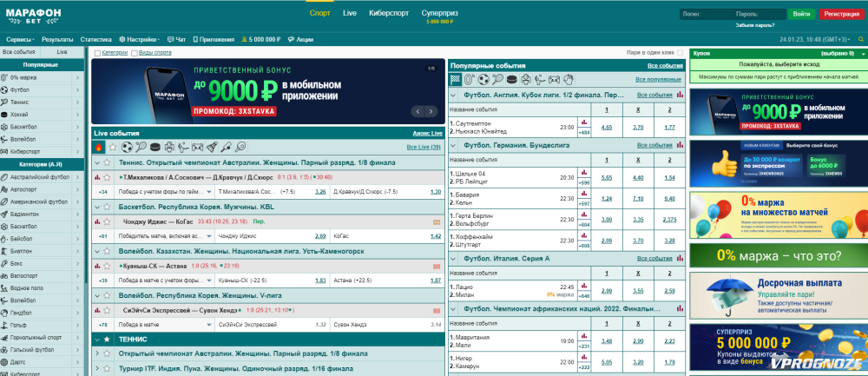The image size is (868, 376).
Task: Pick odds 4.65 for Саутгемптон win
Action: pyautogui.click(x=607, y=128)
